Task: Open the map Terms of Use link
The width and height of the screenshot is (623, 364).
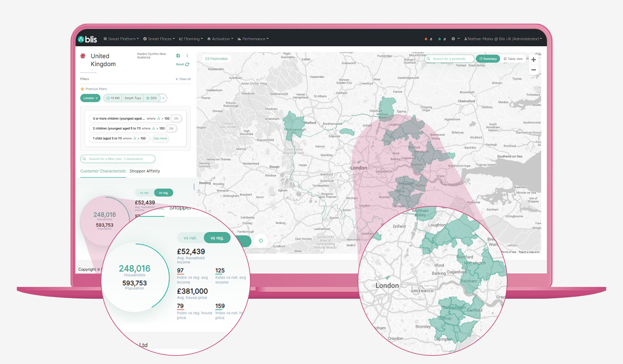Action: [x=509, y=252]
